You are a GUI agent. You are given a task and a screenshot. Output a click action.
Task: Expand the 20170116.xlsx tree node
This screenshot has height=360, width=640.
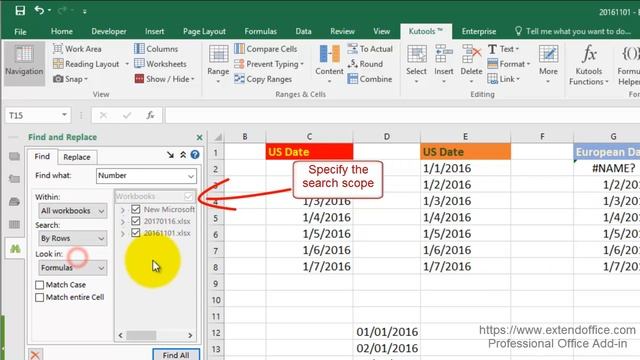pyautogui.click(x=123, y=222)
